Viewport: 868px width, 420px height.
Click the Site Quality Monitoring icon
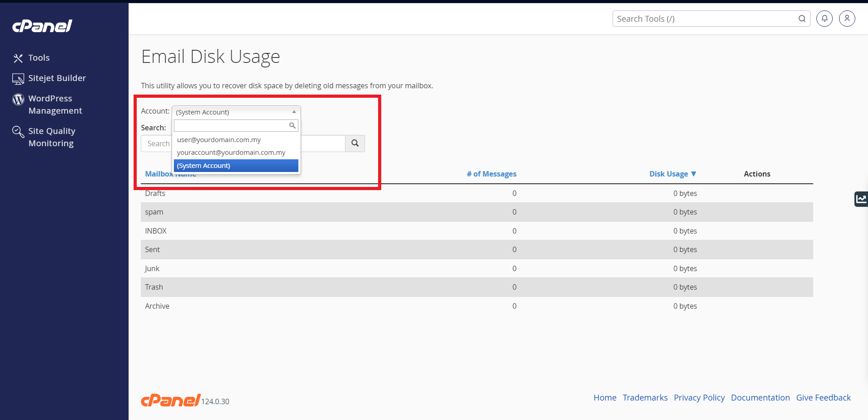coord(18,132)
